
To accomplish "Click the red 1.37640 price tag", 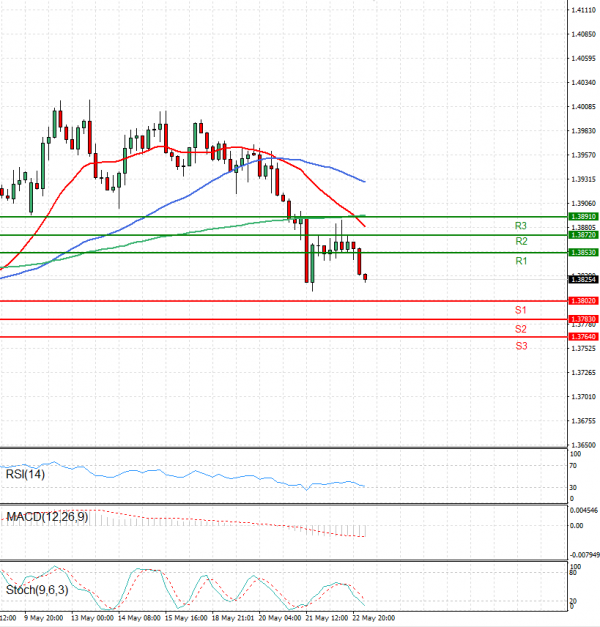I will coord(584,337).
